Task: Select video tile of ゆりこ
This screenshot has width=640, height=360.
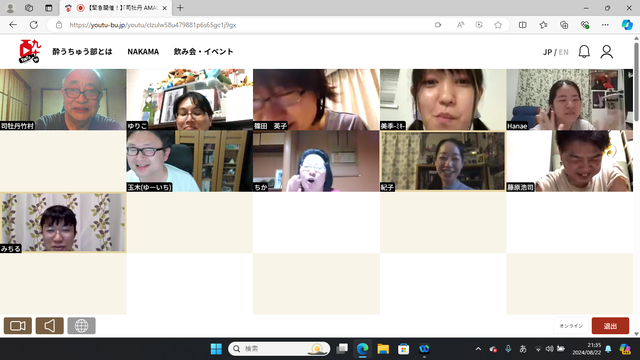Action: coord(189,99)
